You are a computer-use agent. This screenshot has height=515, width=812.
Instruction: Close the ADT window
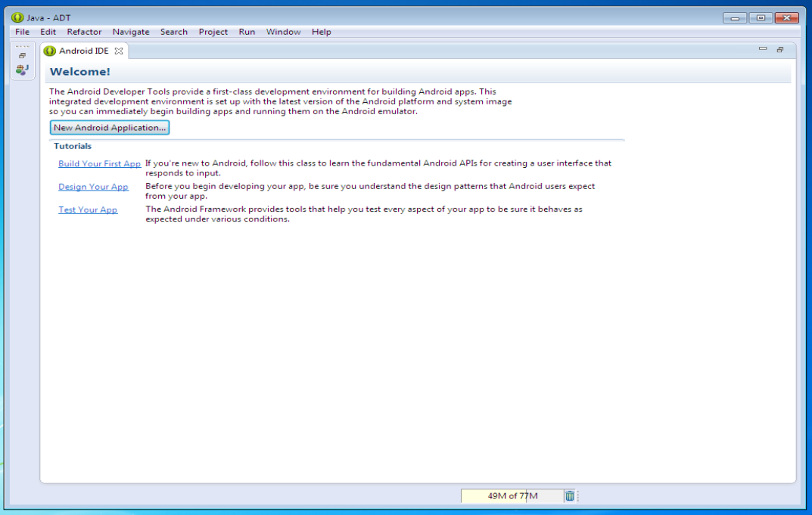[787, 17]
